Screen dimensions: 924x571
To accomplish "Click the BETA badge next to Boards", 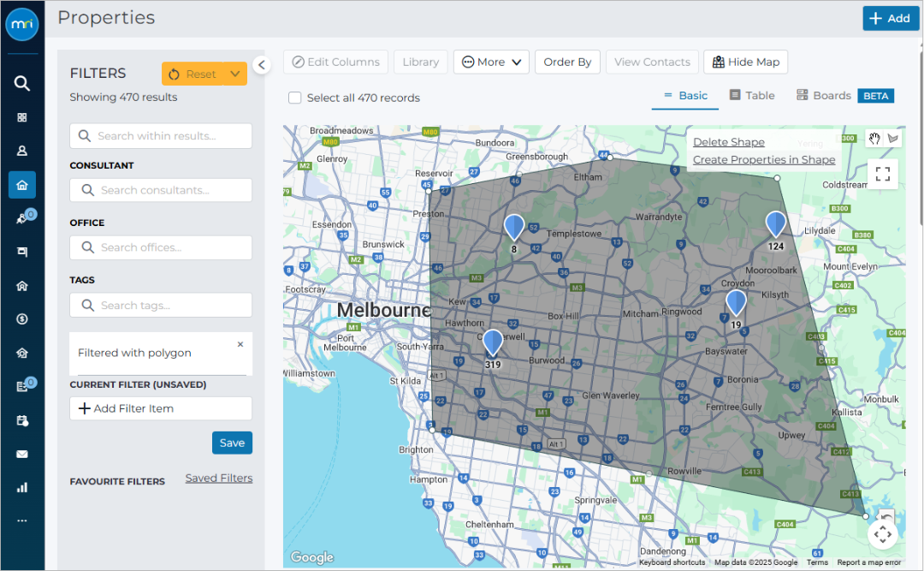I will coord(876,96).
